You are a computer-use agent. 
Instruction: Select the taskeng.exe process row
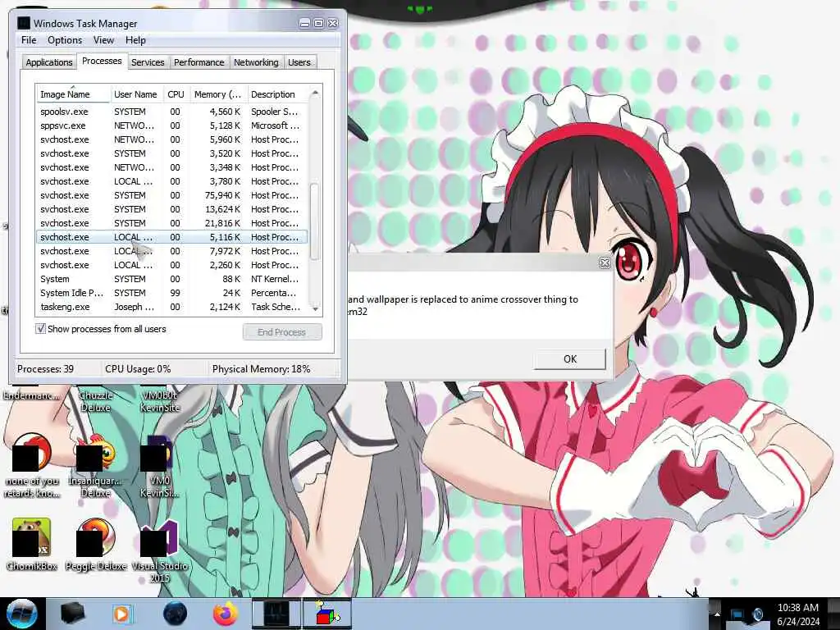171,307
